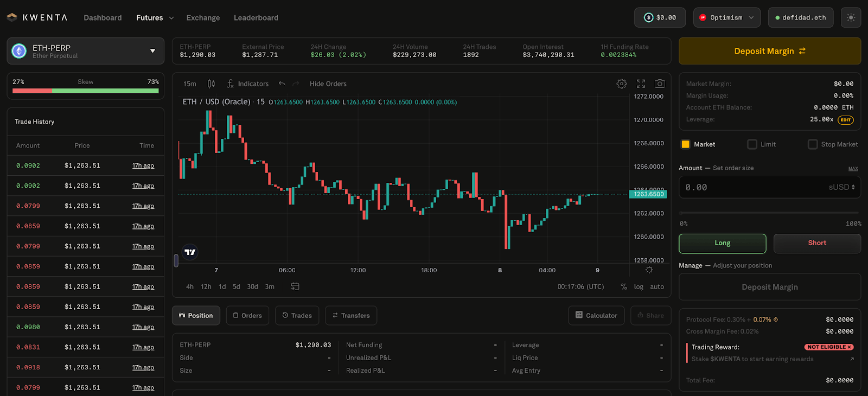Open date range calendar icon
Viewport: 868px width, 396px height.
(295, 286)
